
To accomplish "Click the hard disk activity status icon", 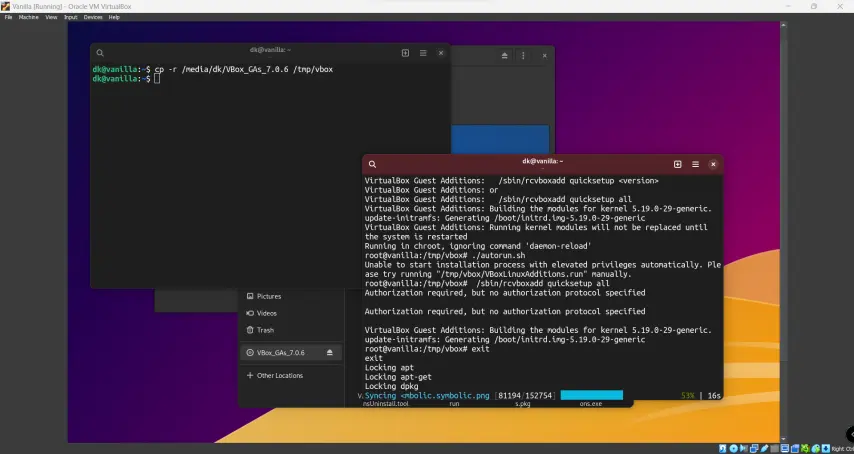I will tap(723, 449).
